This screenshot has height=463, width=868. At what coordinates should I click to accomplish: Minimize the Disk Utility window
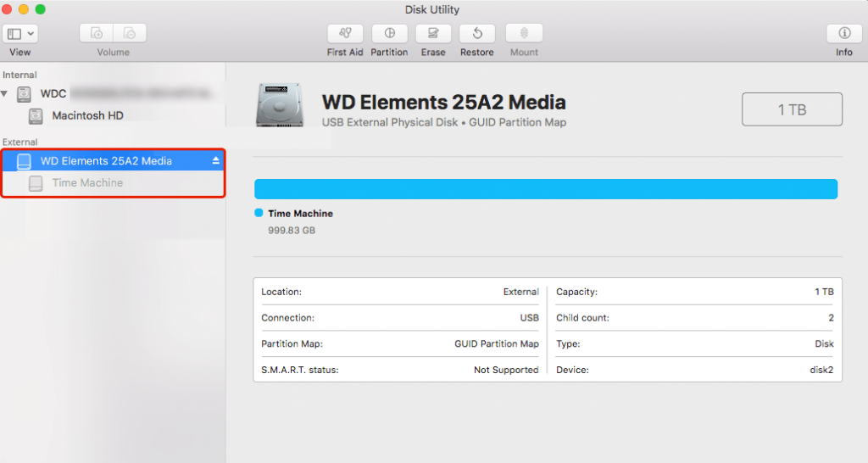(23, 8)
